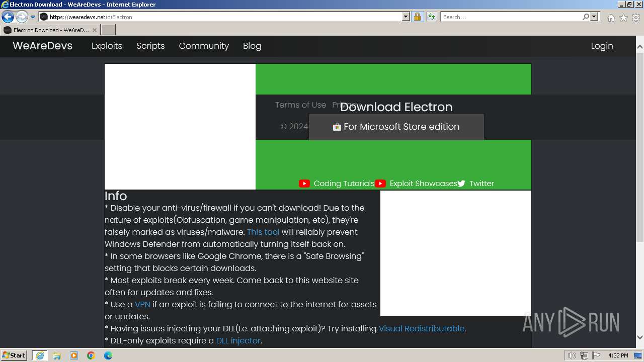
Task: Open the VPN link
Action: [142, 304]
